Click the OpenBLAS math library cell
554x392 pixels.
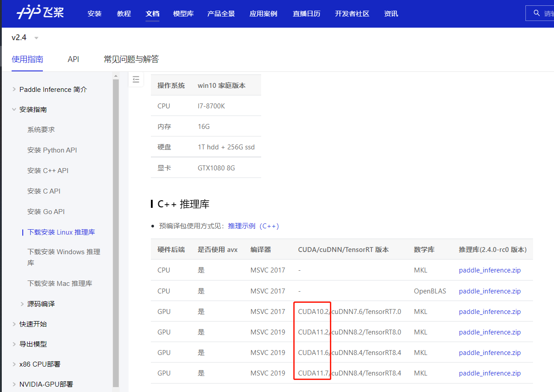click(x=430, y=291)
